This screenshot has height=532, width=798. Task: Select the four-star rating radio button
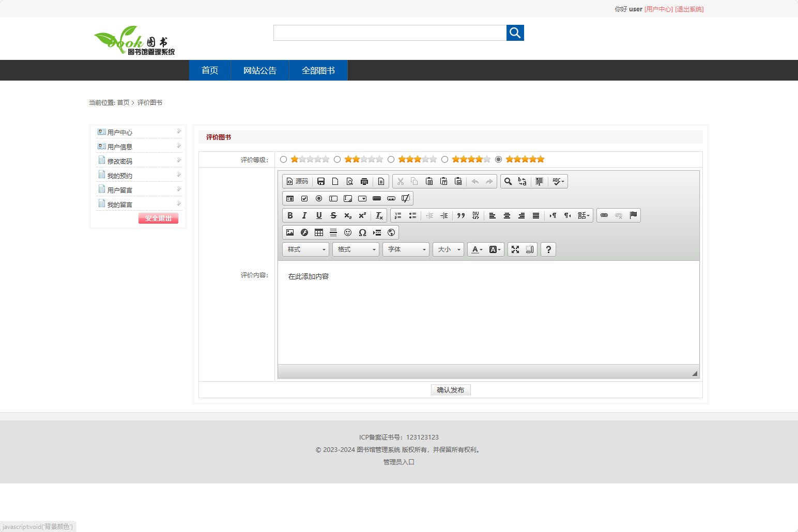coord(444,159)
